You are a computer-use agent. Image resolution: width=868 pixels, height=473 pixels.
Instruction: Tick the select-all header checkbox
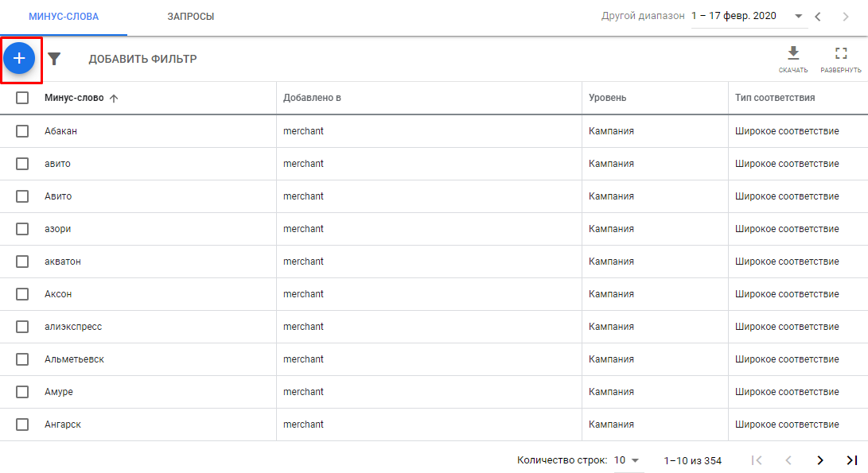click(x=22, y=98)
